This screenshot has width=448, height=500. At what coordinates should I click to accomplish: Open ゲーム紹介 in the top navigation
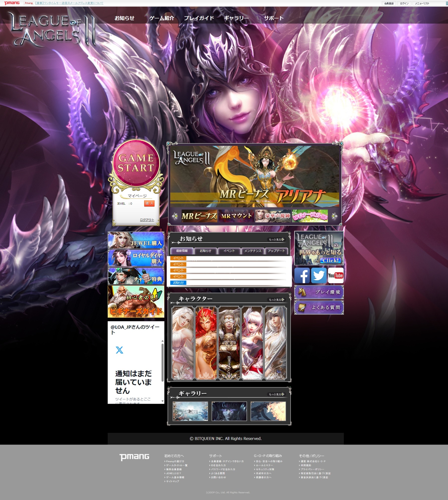pos(162,18)
